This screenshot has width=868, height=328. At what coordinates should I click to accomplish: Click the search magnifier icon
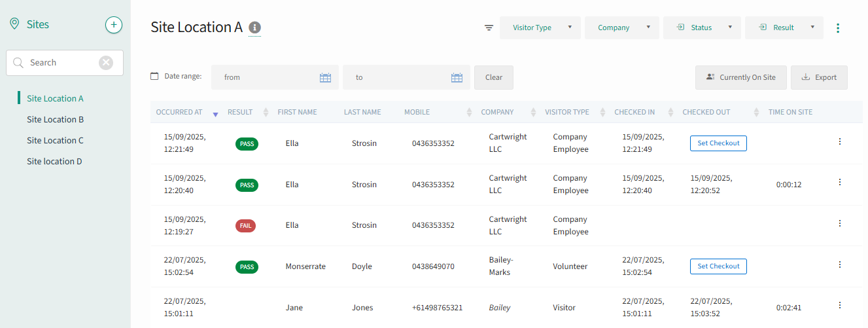(18, 63)
